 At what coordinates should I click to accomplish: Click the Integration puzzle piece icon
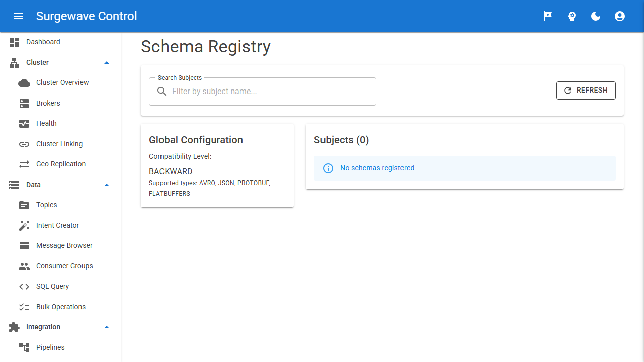(14, 327)
